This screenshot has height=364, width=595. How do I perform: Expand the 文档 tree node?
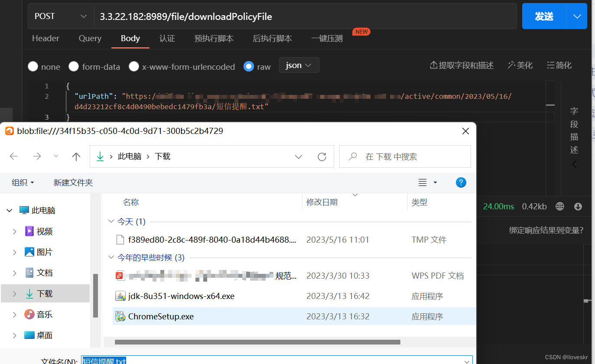pyautogui.click(x=15, y=273)
